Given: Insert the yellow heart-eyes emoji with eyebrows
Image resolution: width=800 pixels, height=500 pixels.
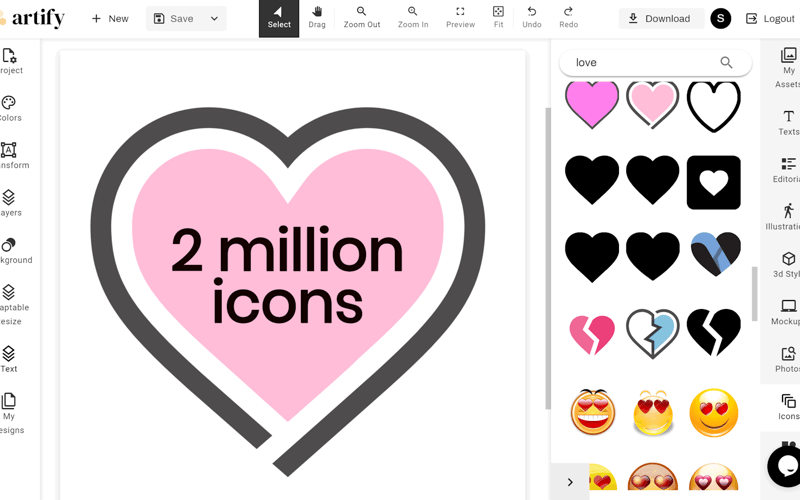Looking at the screenshot, I should (653, 412).
